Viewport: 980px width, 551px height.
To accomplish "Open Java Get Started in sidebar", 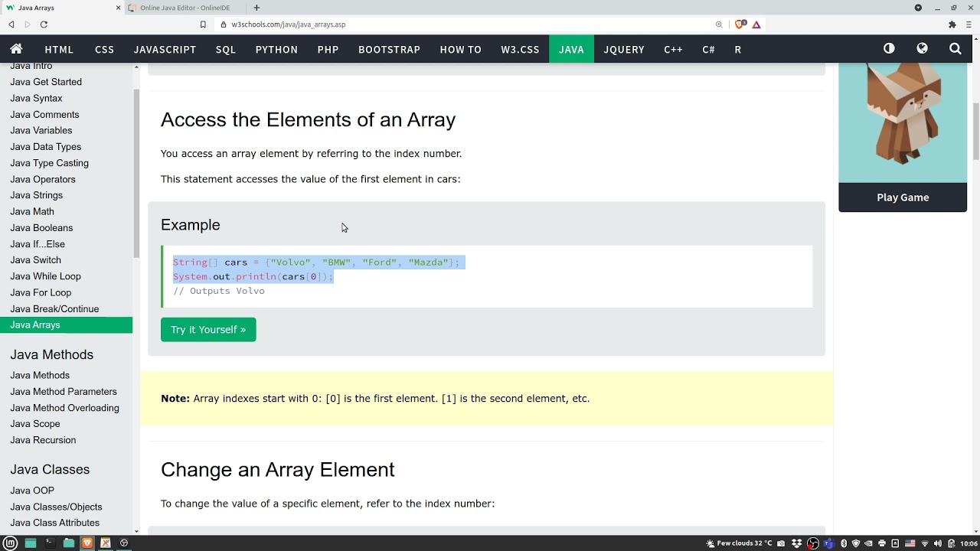I will (x=46, y=82).
